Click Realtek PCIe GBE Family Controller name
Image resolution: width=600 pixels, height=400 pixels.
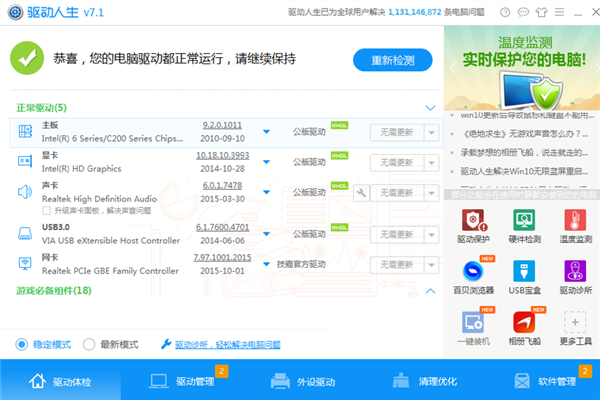[x=110, y=271]
